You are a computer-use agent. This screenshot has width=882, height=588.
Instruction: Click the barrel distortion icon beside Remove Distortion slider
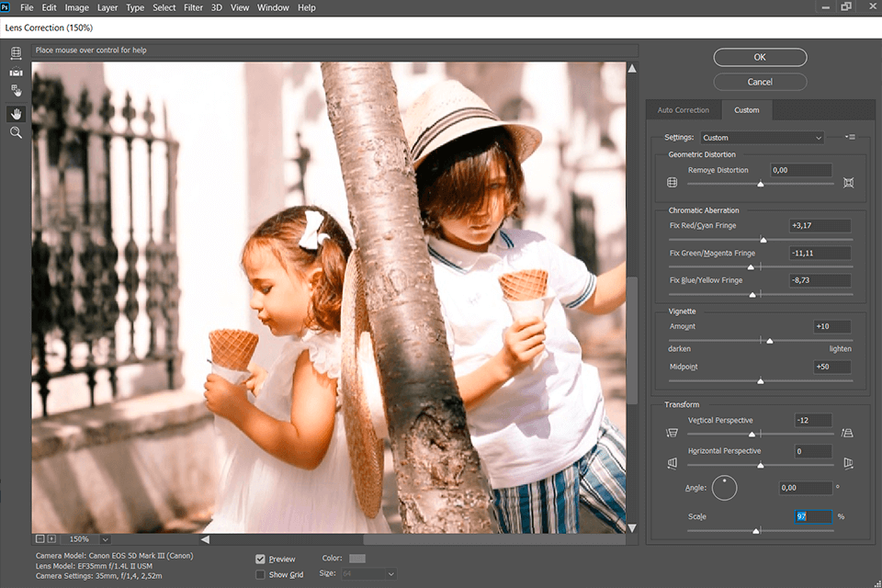click(x=672, y=182)
